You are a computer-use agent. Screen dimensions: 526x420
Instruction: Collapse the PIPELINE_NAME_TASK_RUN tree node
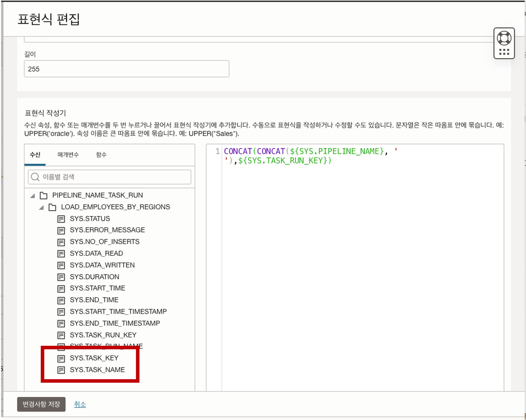[x=32, y=195]
